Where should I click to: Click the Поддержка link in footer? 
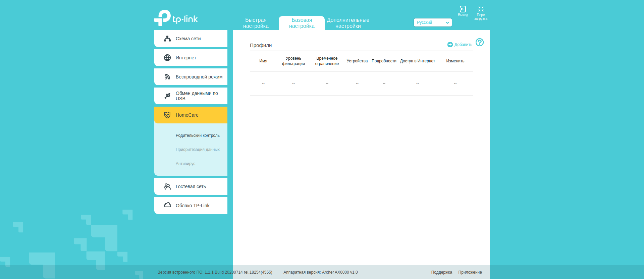click(x=441, y=272)
